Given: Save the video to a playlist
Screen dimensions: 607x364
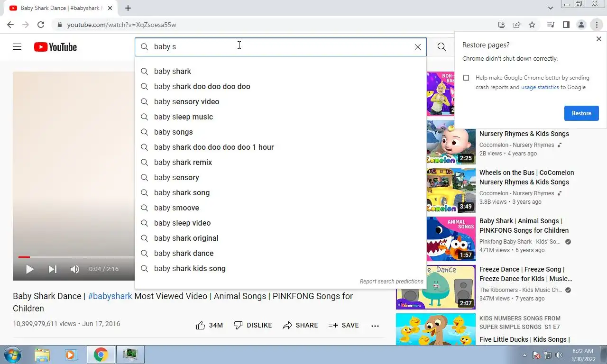Looking at the screenshot, I should tap(343, 325).
